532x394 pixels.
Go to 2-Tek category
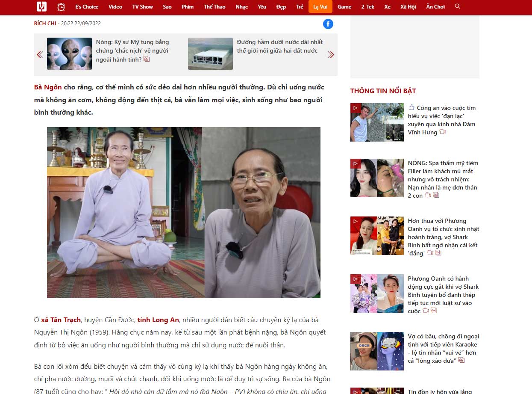click(x=367, y=6)
